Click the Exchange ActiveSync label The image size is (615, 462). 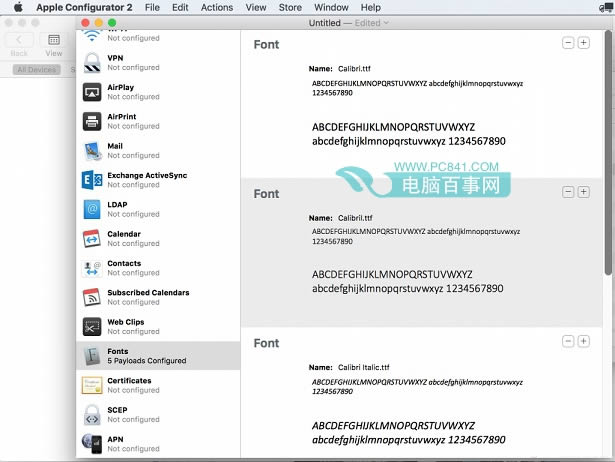(x=147, y=175)
